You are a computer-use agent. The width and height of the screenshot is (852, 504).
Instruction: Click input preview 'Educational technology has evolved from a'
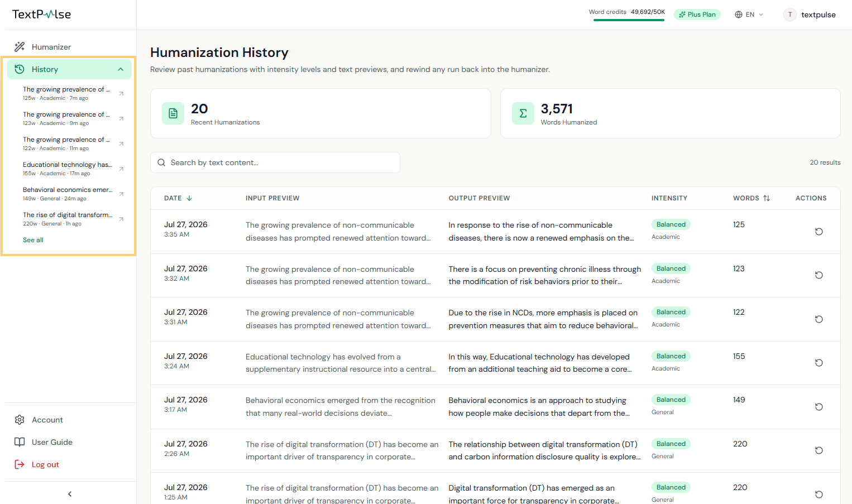click(x=341, y=363)
